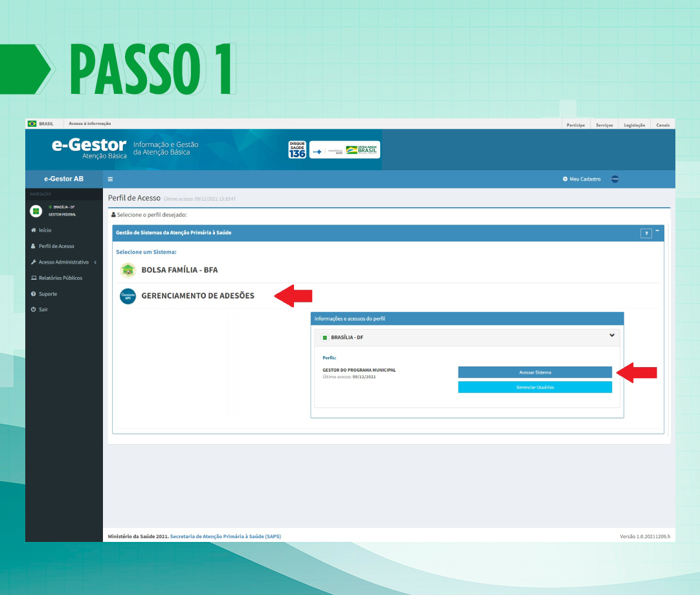Click the e-Gestor AB title
The width and height of the screenshot is (700, 595).
coord(64,179)
